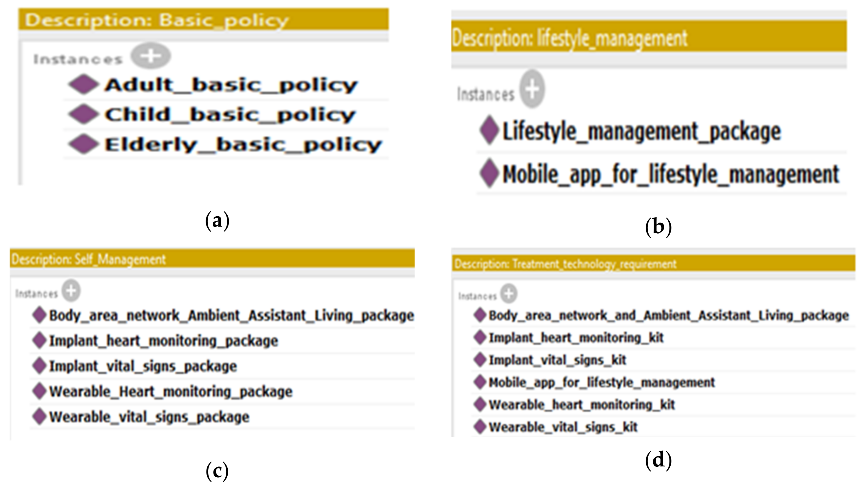Add instance to Basic_policy class
868x492 pixels.
coord(151,56)
